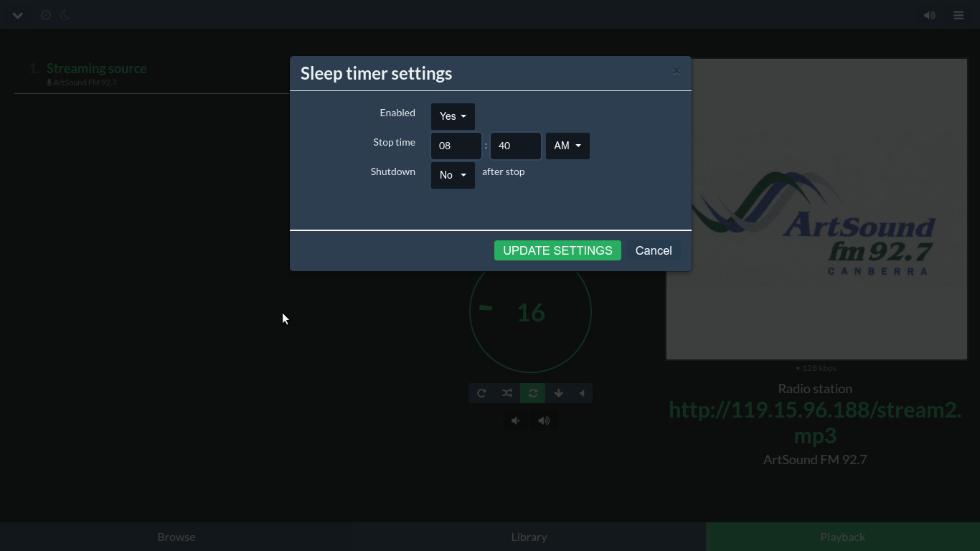Click the volume down button

516,421
